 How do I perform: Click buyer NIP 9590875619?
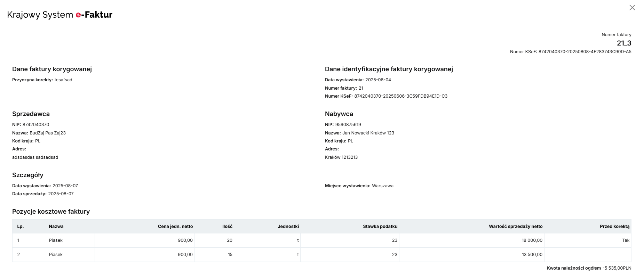[348, 125]
